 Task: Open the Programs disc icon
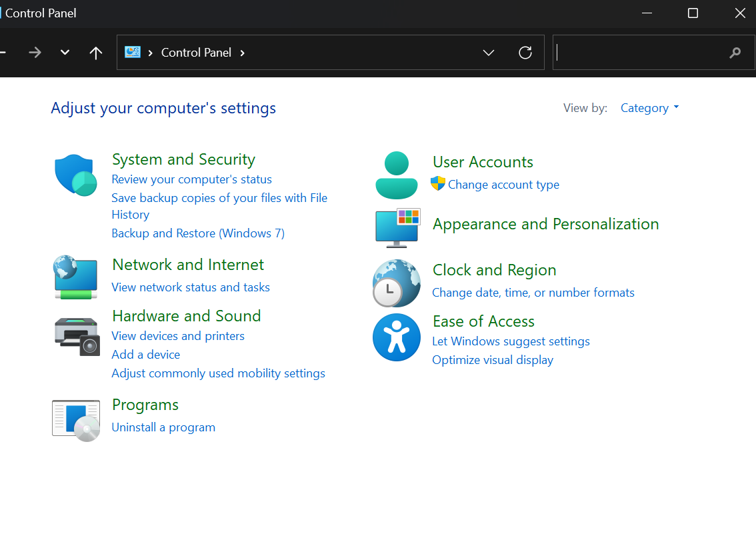pos(76,421)
